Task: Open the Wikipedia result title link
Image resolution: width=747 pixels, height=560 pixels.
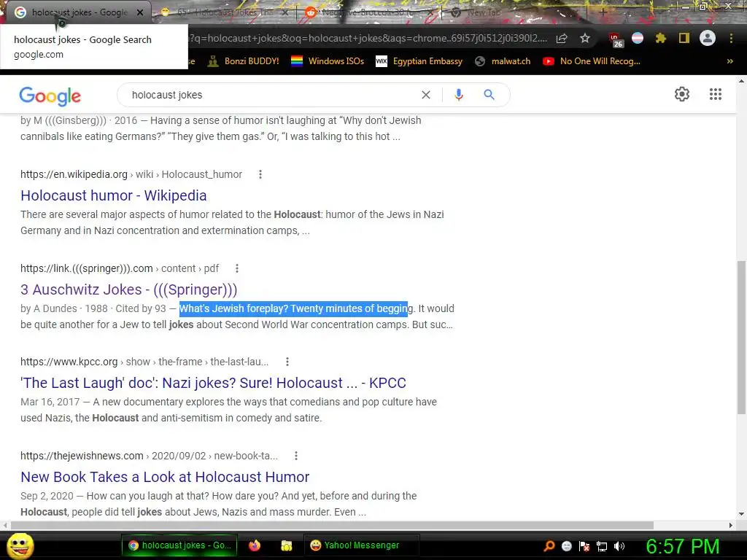Action: pos(113,195)
